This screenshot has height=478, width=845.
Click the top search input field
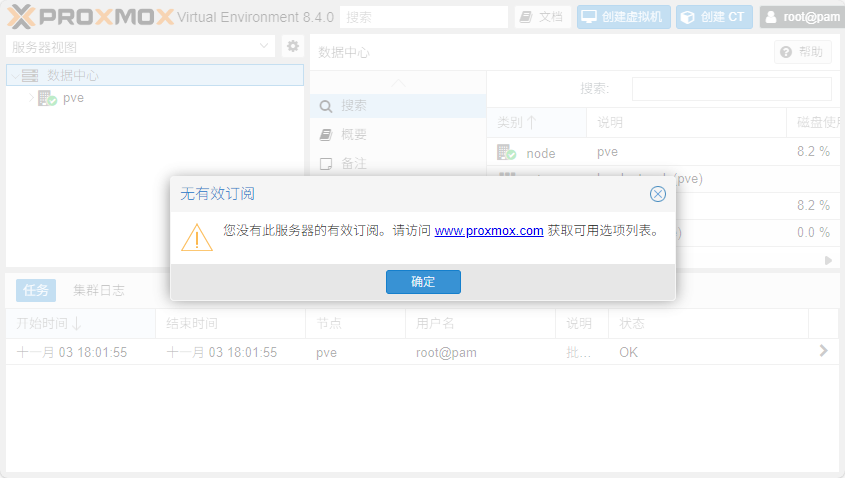(424, 17)
